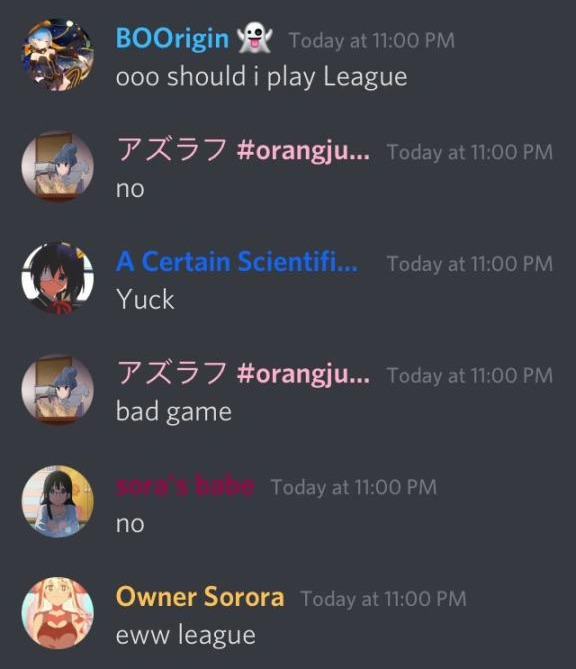
Task: Select the "bad game" message text
Action: pos(174,412)
